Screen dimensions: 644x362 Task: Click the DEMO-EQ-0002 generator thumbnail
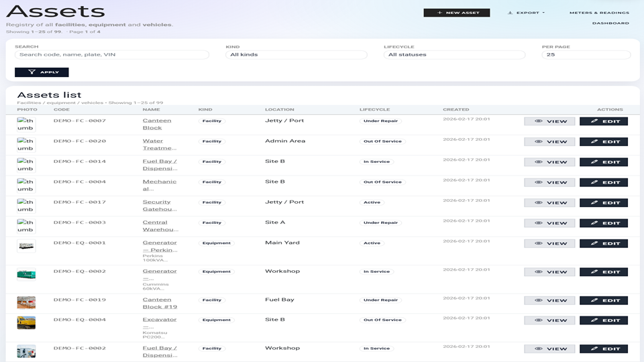26,274
